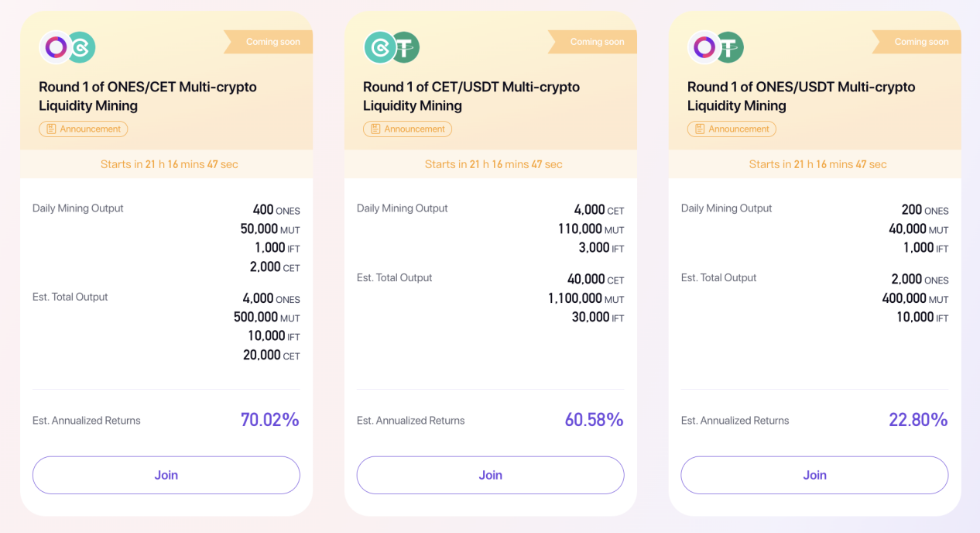The width and height of the screenshot is (980, 533).
Task: Join the ONES/USDT liquidity mining round
Action: point(814,475)
